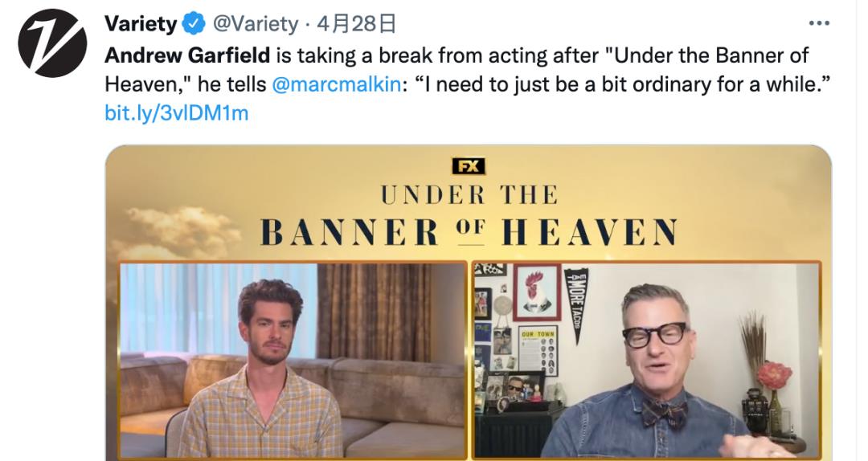This screenshot has width=868, height=461.
Task: Click the pink flower beside the interviewer
Action: 774,375
